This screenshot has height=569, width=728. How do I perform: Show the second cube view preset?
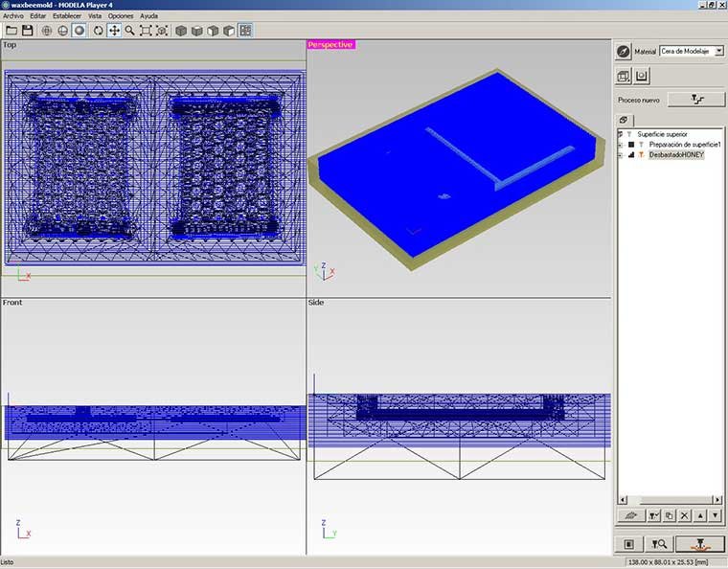(197, 31)
